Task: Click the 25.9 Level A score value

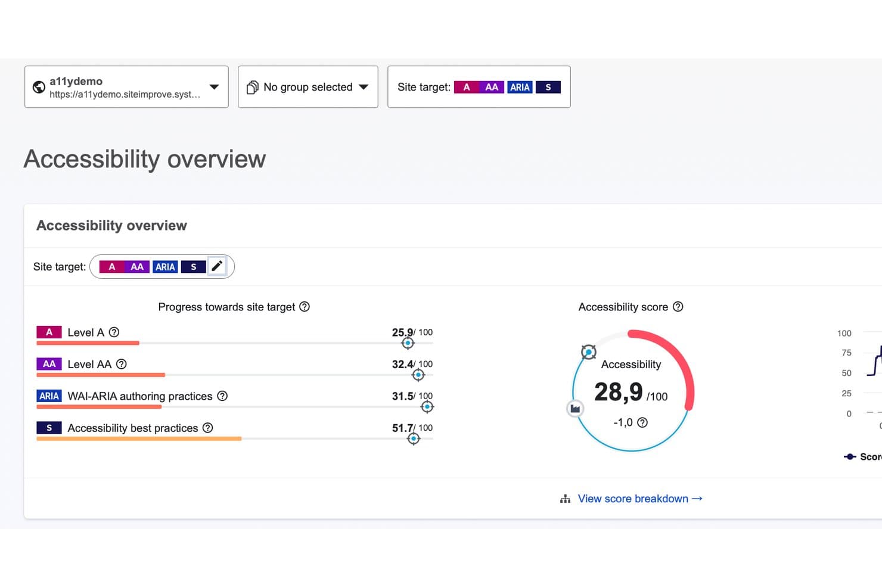Action: pos(402,332)
